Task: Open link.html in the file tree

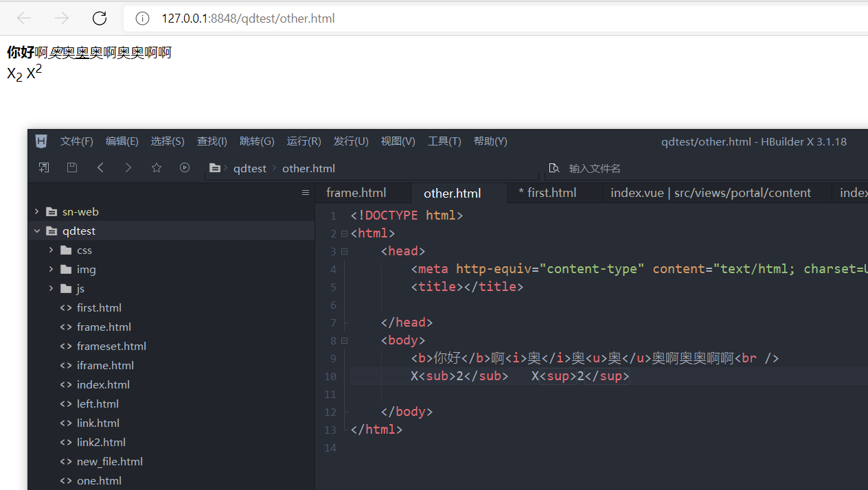Action: click(98, 423)
